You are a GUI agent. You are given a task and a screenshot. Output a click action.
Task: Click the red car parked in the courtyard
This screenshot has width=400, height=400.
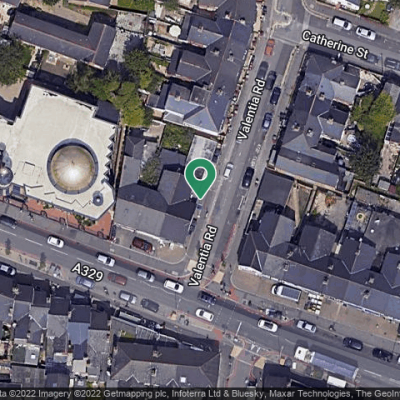pyautogui.click(x=143, y=245)
